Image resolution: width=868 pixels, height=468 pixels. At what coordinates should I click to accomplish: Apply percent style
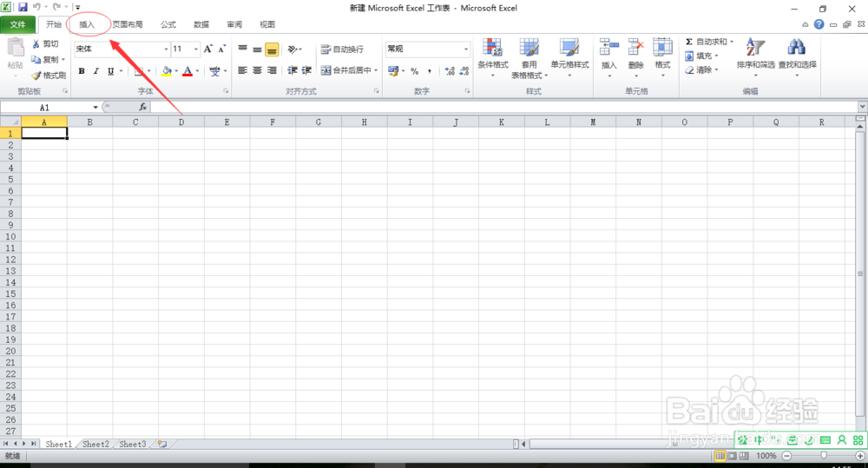(415, 71)
